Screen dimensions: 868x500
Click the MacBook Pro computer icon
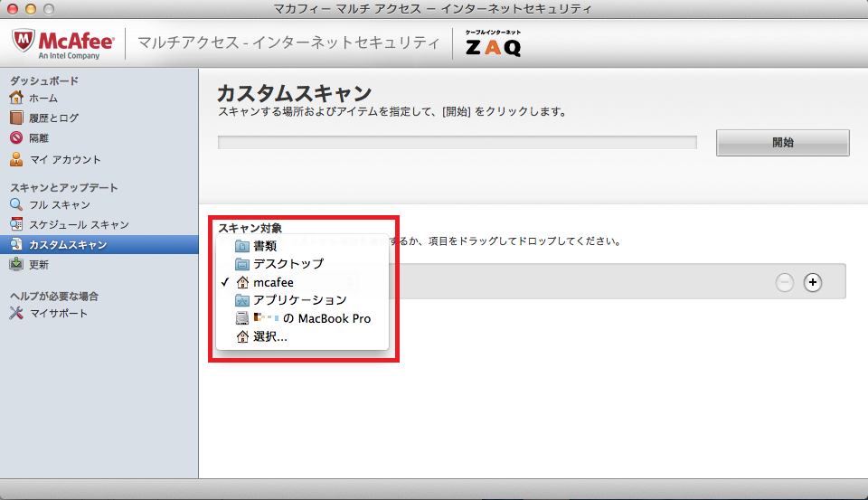(x=242, y=318)
